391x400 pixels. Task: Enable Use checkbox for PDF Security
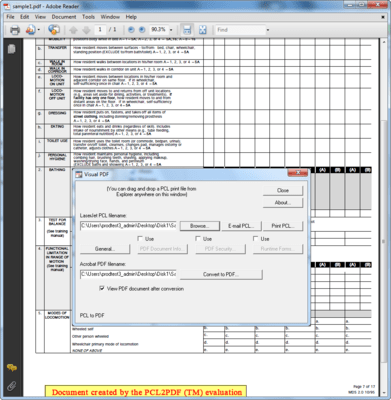point(198,239)
